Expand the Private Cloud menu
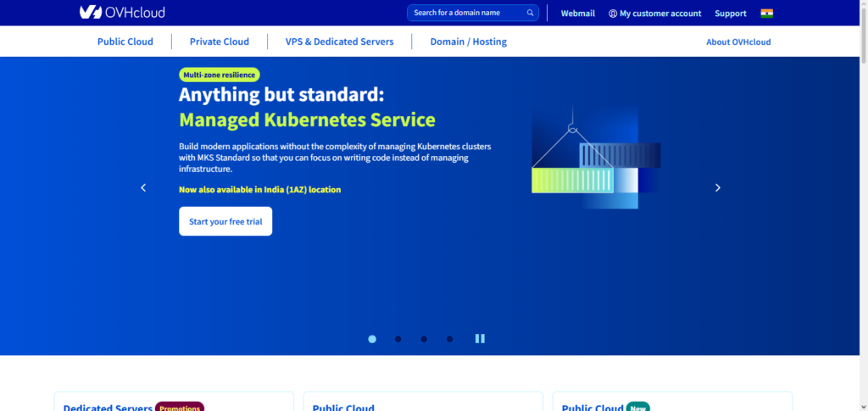 click(x=219, y=42)
